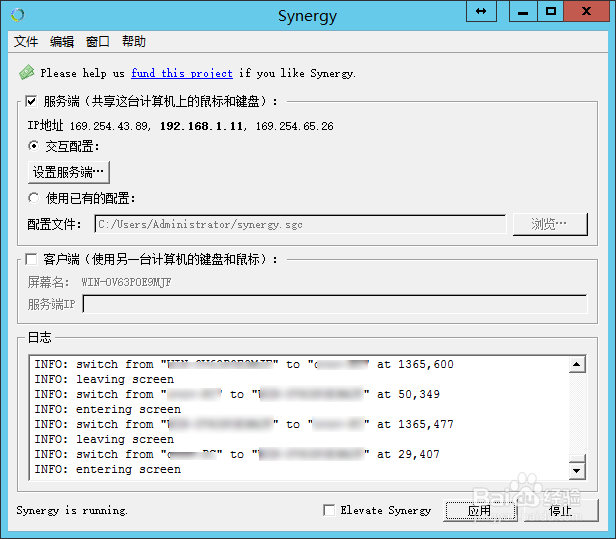
Task: Toggle the Elevate Synergy checkbox
Action: (x=329, y=510)
